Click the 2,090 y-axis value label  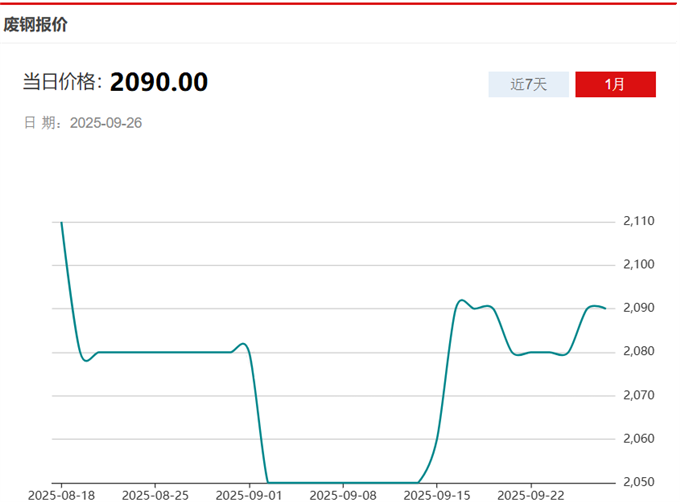(638, 308)
